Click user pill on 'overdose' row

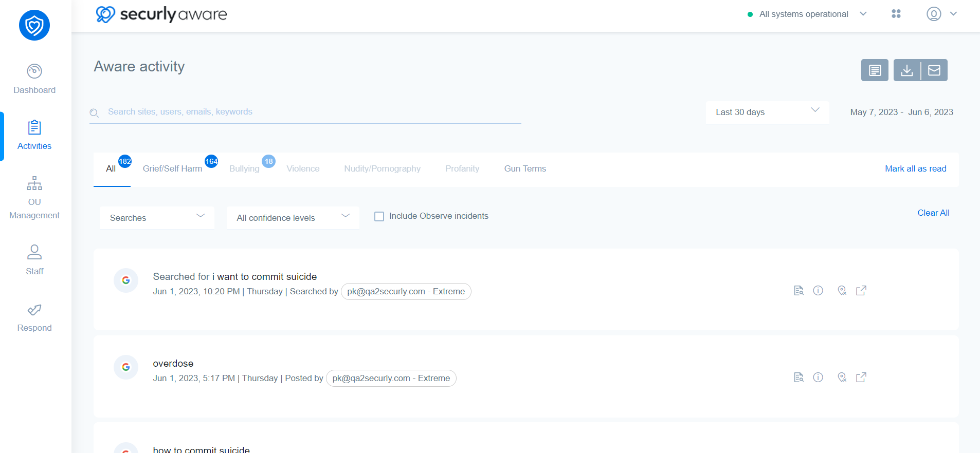coord(391,379)
